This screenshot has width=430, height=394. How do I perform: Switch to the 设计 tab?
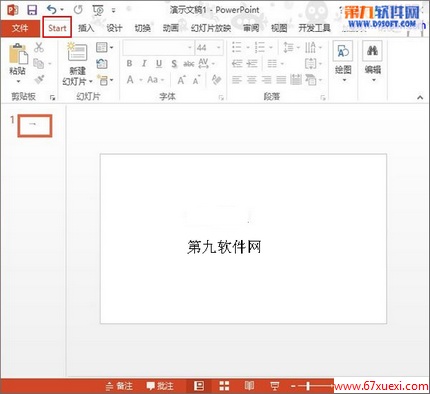(x=114, y=28)
